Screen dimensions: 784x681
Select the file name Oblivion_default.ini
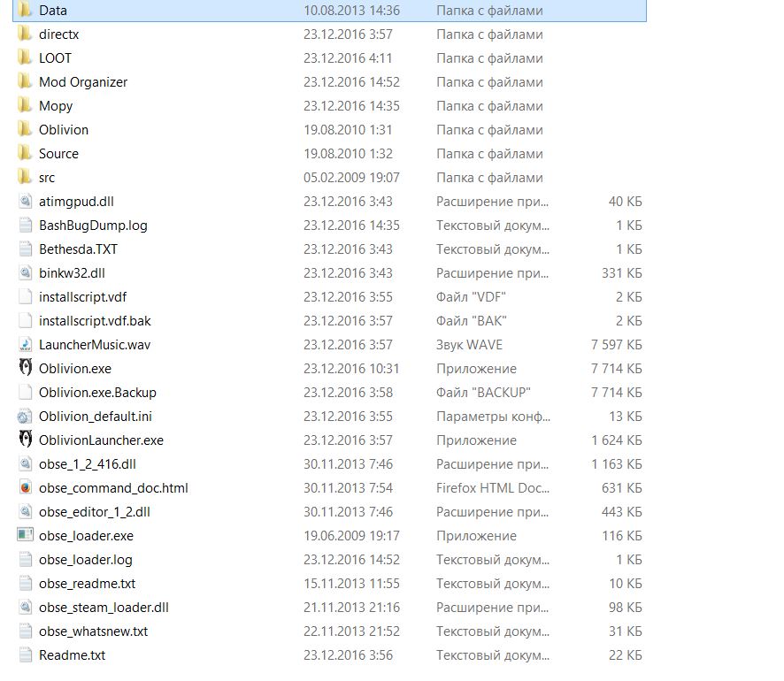(96, 417)
